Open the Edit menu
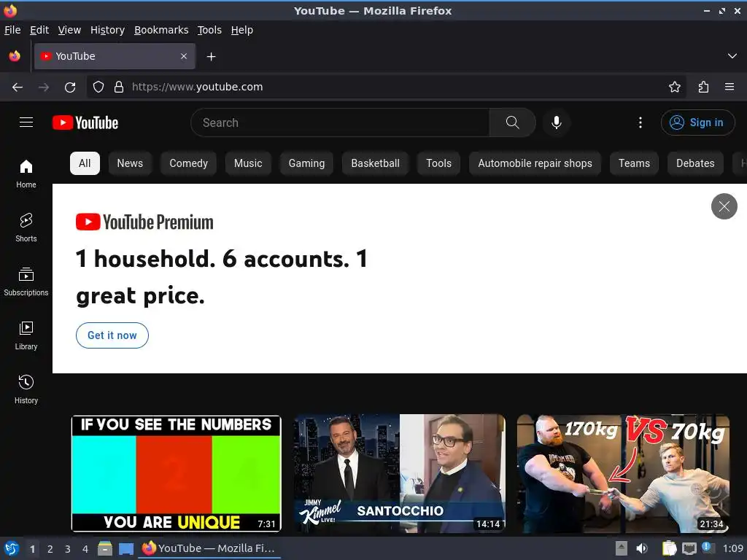The width and height of the screenshot is (747, 560). [39, 30]
